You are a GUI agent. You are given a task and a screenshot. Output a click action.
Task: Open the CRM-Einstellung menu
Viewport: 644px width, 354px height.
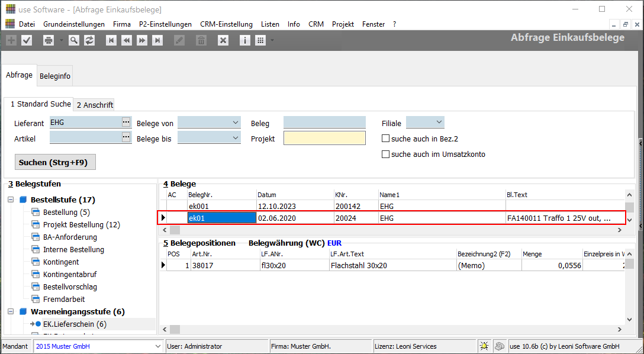click(x=226, y=24)
